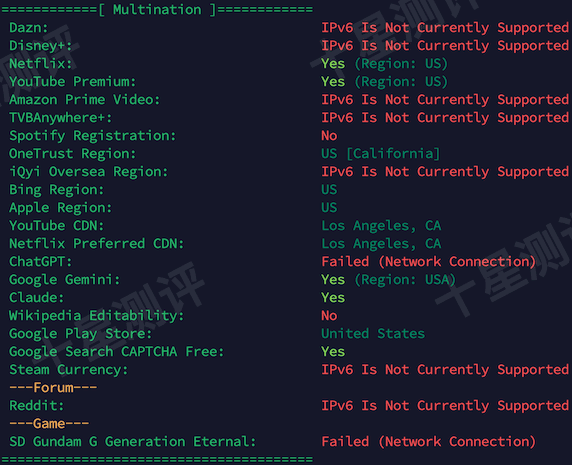Click Spotify Registration's No result

click(329, 136)
